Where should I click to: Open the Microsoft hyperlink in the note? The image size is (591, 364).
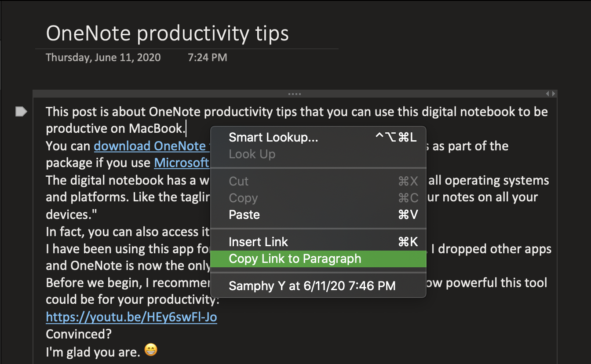pos(182,163)
